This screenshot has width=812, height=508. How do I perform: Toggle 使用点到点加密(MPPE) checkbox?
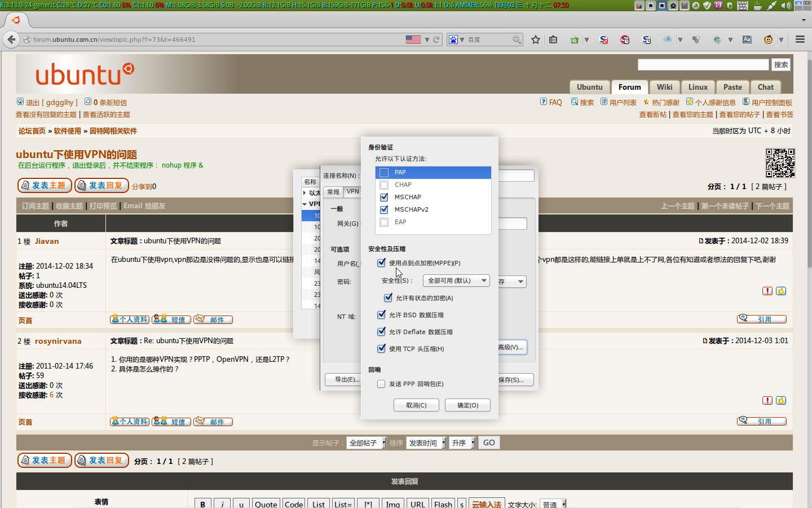381,262
